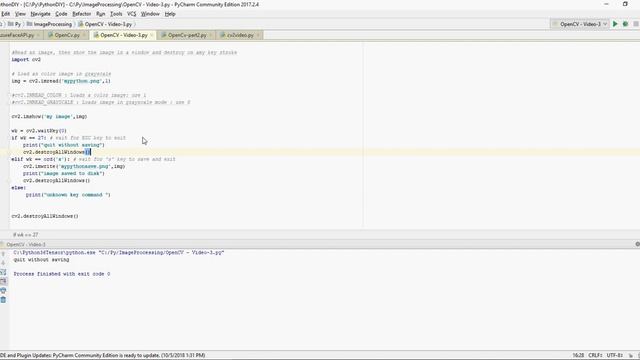Click the print icon in run console
Image resolution: width=640 pixels, height=360 pixels.
pyautogui.click(x=3, y=291)
